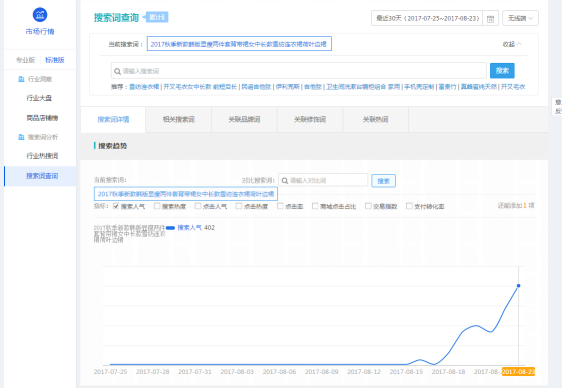Collapse the search panel with 收起
562x388 pixels.
512,44
